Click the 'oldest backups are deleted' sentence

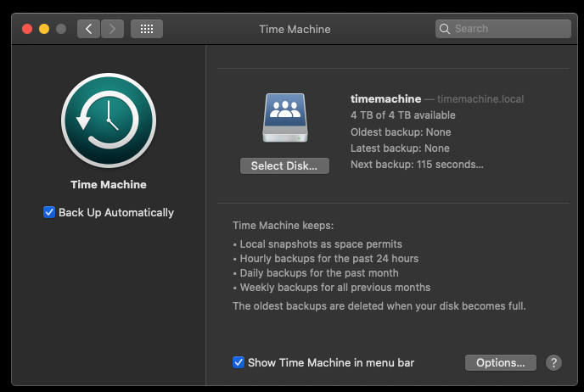pyautogui.click(x=379, y=306)
